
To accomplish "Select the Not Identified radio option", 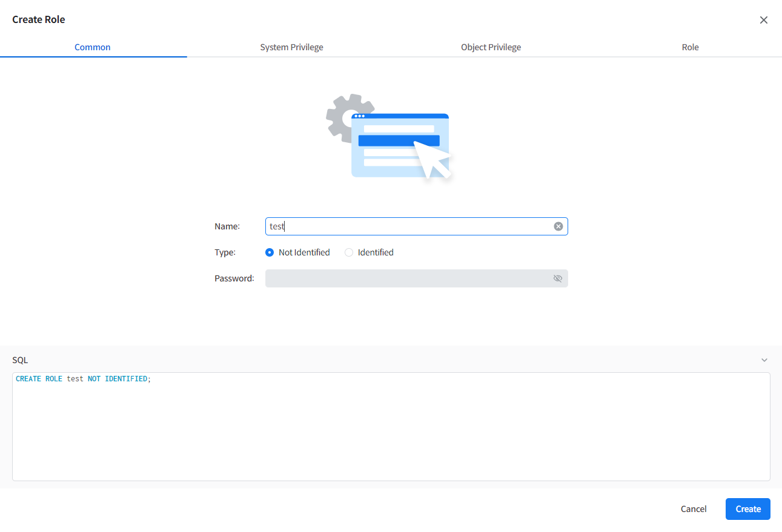I will (270, 252).
